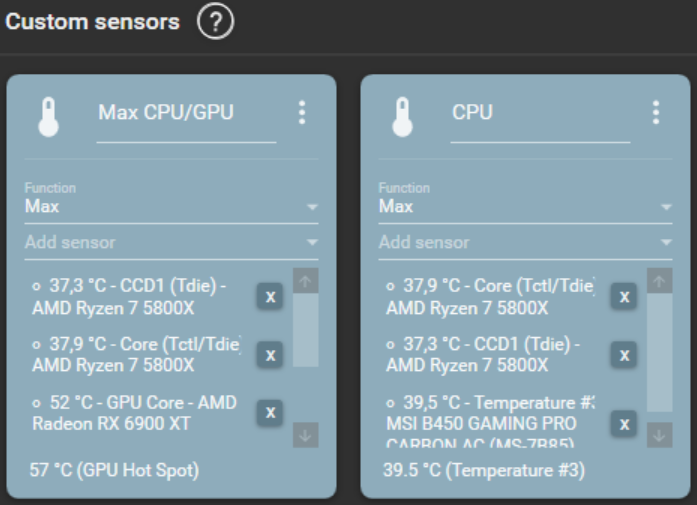Click thermometer icon on CPU card
The width and height of the screenshot is (697, 505).
pyautogui.click(x=401, y=116)
